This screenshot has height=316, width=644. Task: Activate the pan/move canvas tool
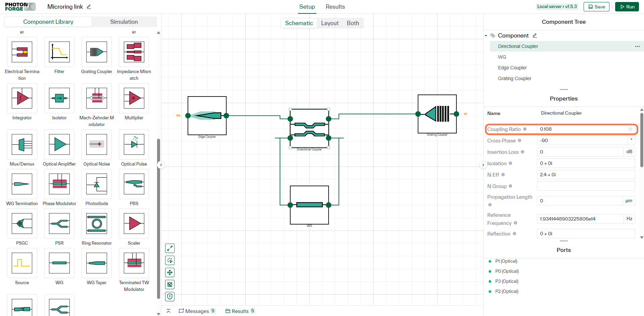[x=170, y=272]
